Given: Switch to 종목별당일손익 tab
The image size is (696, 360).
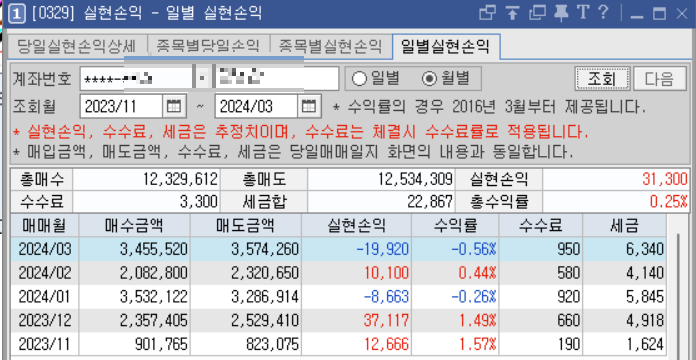Looking at the screenshot, I should tap(208, 46).
